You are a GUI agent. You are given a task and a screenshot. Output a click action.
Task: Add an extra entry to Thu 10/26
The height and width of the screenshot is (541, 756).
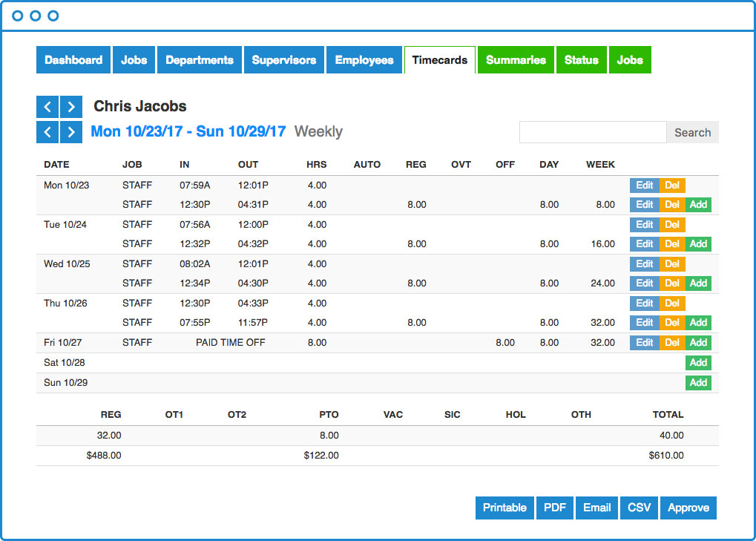[x=698, y=322]
